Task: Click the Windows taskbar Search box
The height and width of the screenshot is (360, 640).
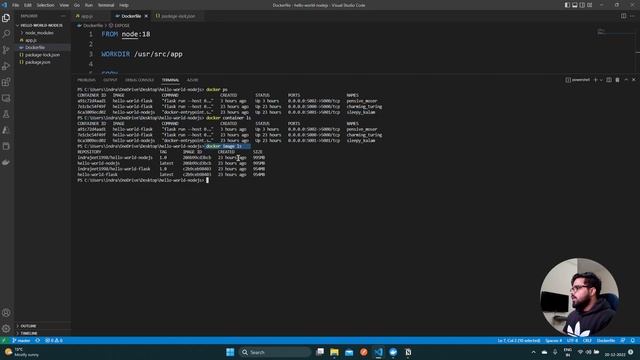Action: (274, 352)
